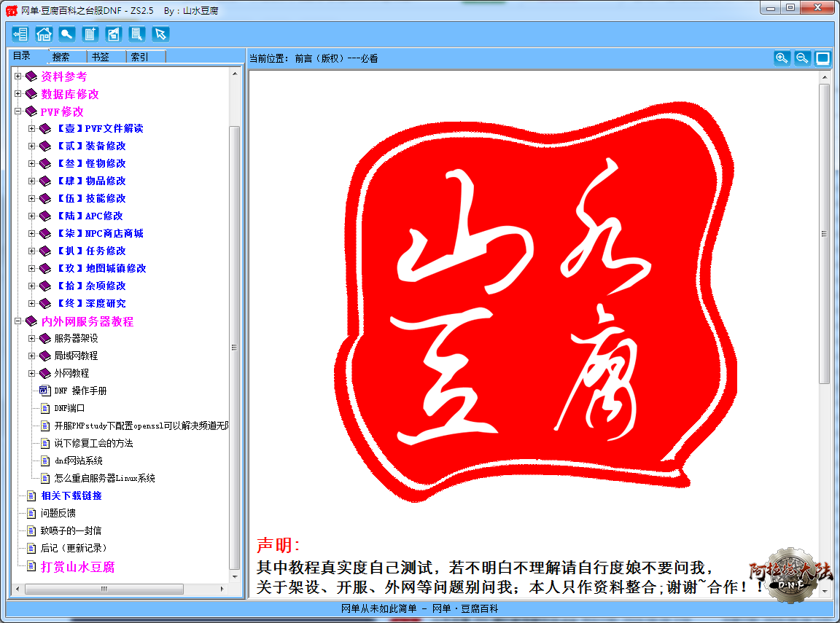The height and width of the screenshot is (623, 840).
Task: Click the hide navigation panel toolbar icon
Action: click(x=20, y=34)
